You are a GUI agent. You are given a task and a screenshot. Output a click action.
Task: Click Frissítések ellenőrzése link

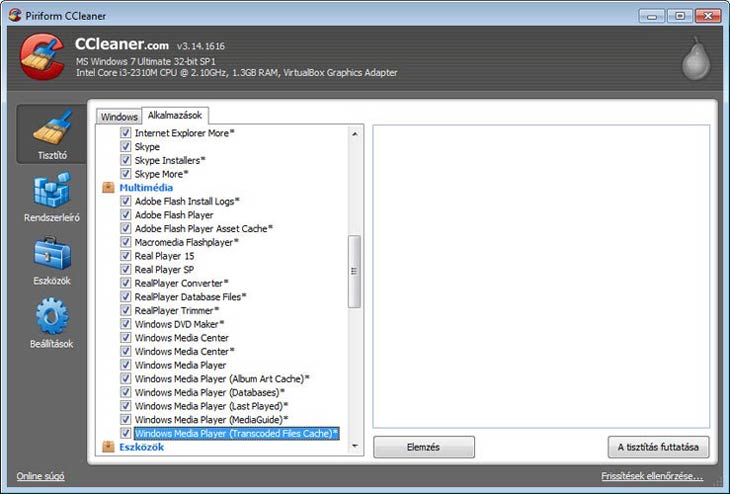pyautogui.click(x=652, y=476)
